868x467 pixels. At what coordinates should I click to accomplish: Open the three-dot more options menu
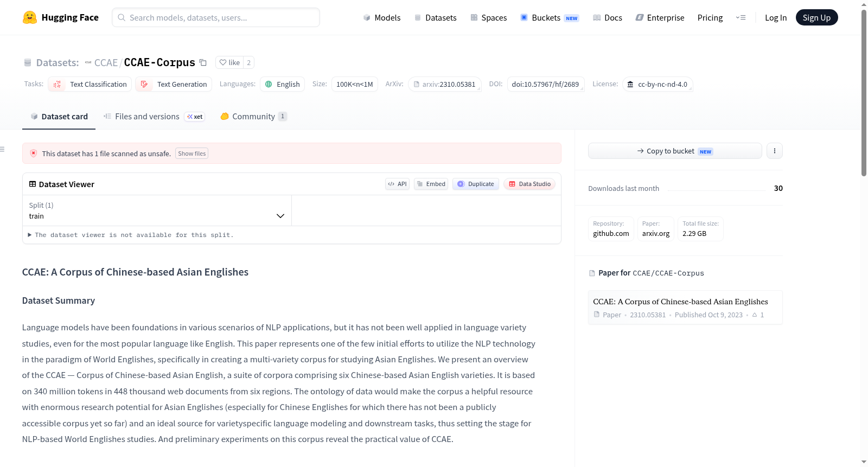click(775, 151)
